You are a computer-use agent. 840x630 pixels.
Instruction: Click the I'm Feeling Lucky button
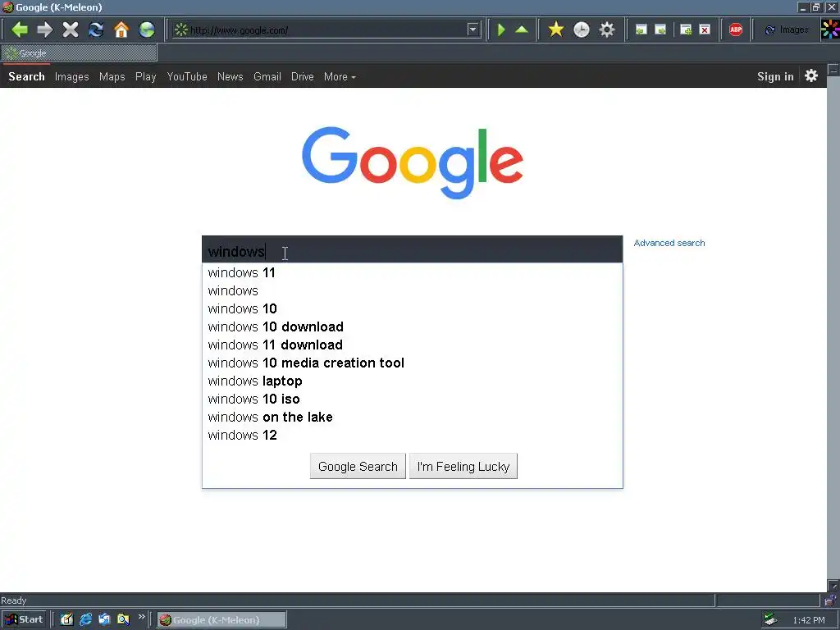coord(463,467)
